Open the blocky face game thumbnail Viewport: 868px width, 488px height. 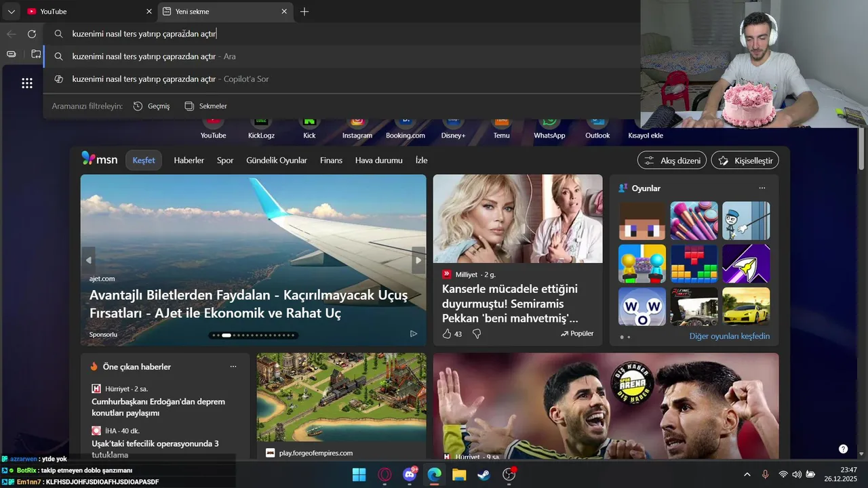click(642, 221)
